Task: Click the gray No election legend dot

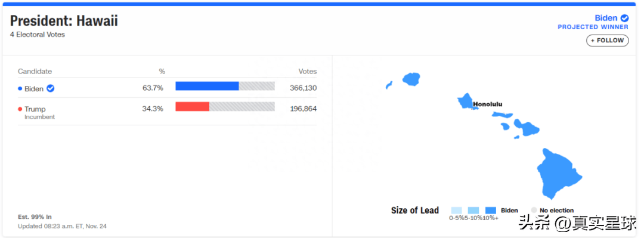Action: coord(534,210)
